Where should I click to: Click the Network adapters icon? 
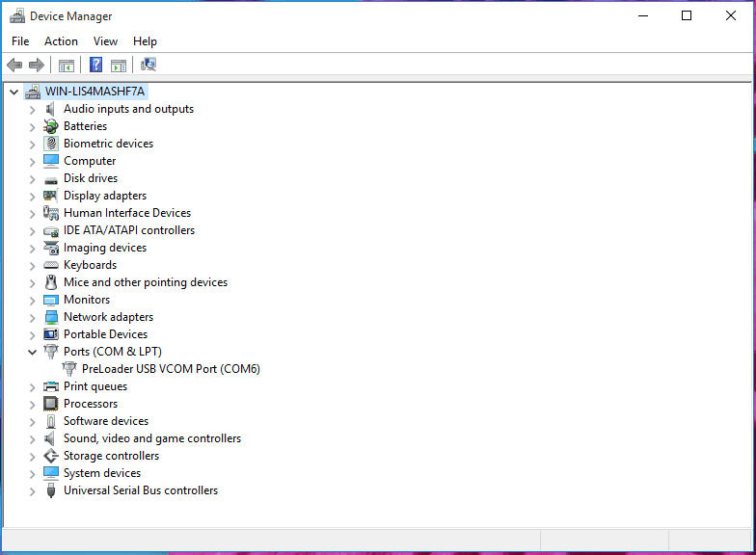(x=51, y=317)
